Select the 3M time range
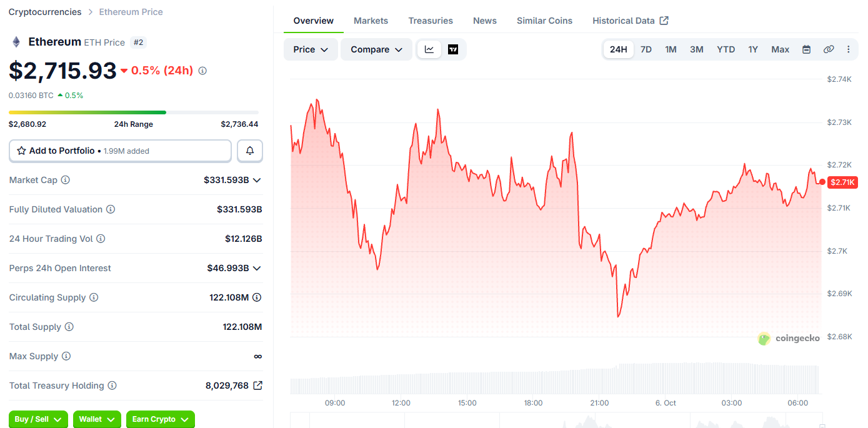868x428 pixels. pyautogui.click(x=697, y=49)
